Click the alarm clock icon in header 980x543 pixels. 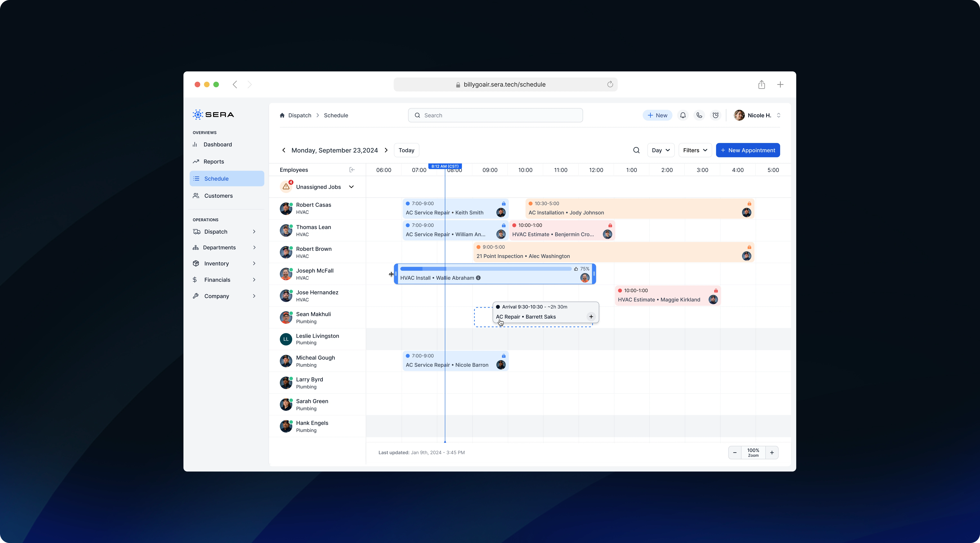(716, 115)
